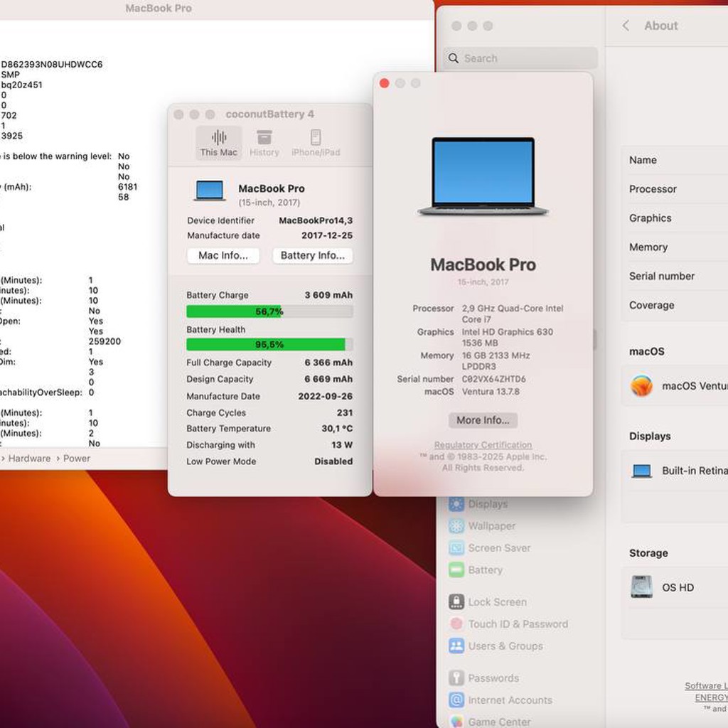Click the Charge Cycles 231 value
The height and width of the screenshot is (728, 728).
(345, 413)
